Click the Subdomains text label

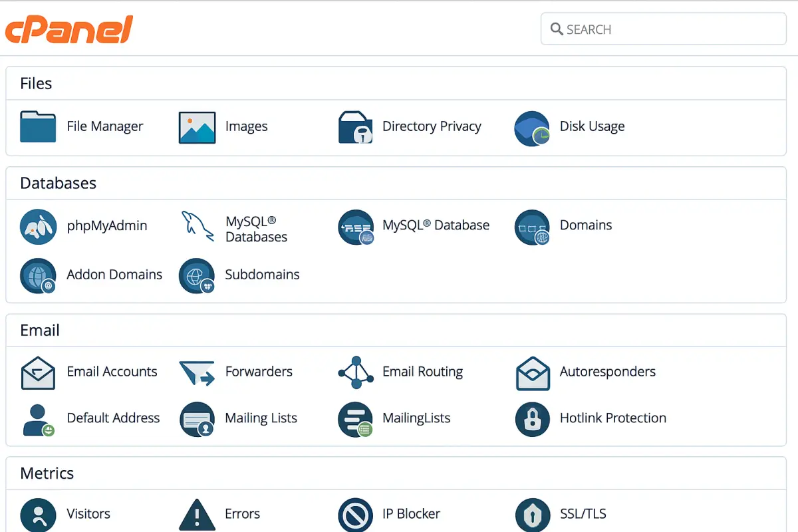point(262,275)
